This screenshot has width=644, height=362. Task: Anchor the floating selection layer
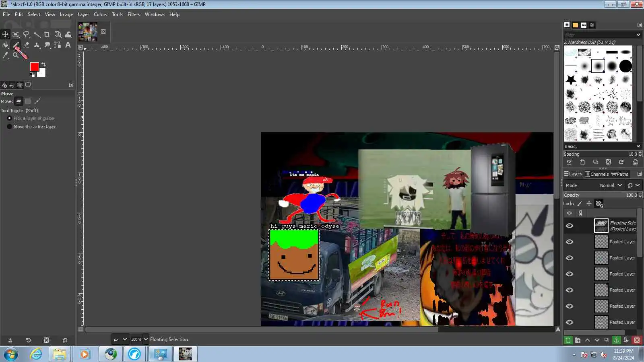tap(616, 340)
